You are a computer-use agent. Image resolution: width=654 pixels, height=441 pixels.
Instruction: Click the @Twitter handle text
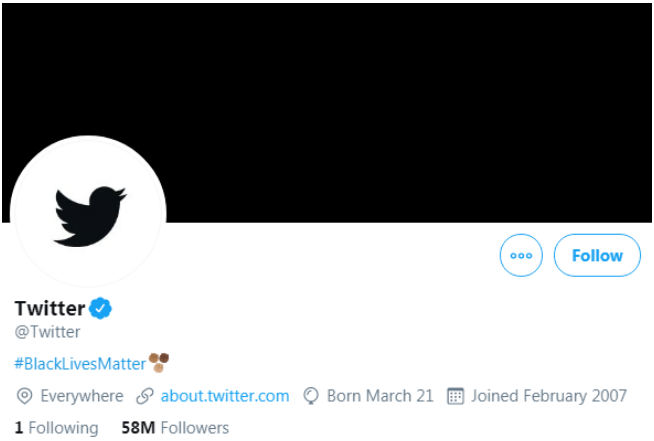(x=47, y=332)
